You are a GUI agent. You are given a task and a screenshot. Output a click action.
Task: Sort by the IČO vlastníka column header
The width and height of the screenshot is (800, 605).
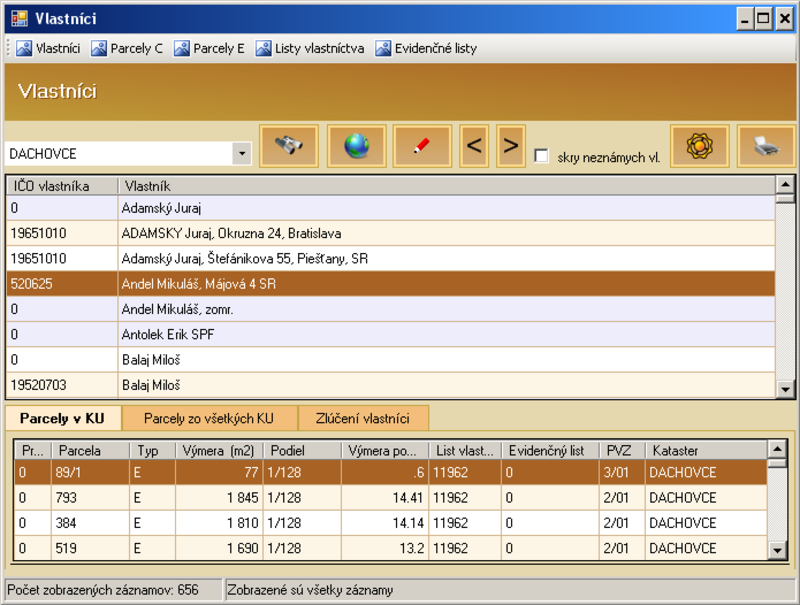(x=62, y=186)
